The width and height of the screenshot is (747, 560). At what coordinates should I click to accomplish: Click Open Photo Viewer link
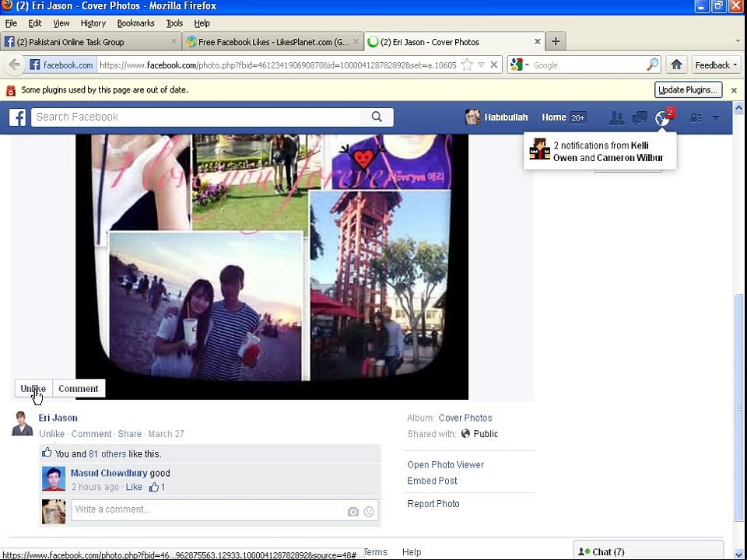point(445,465)
